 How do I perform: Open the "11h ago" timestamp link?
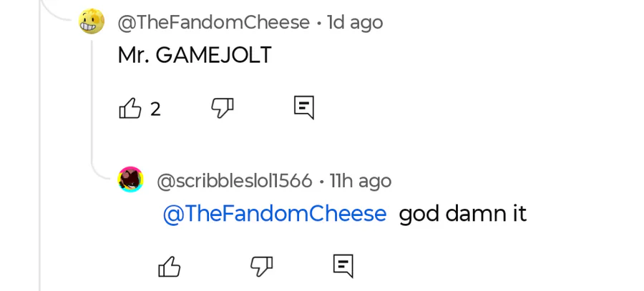tap(360, 182)
